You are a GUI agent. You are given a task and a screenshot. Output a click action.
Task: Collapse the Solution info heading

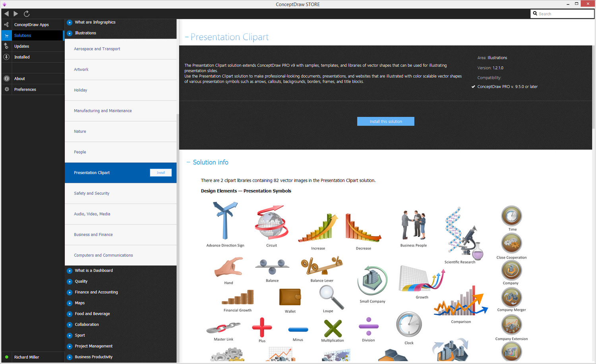click(x=188, y=162)
